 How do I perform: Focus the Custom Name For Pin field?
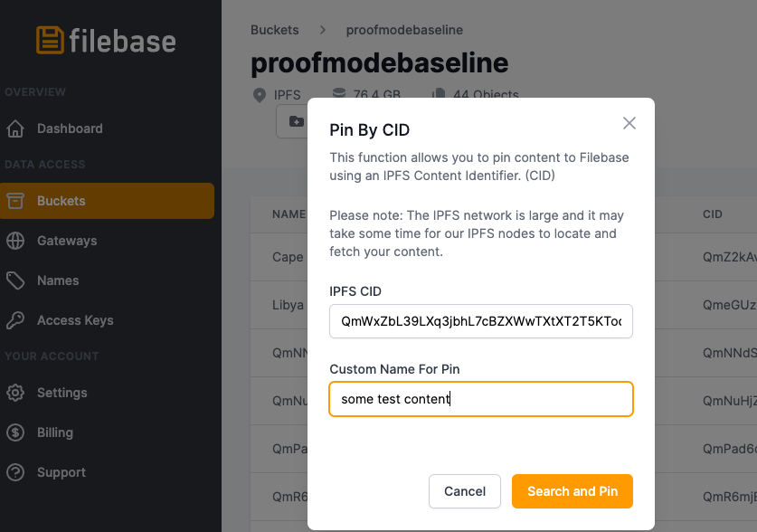(x=480, y=399)
